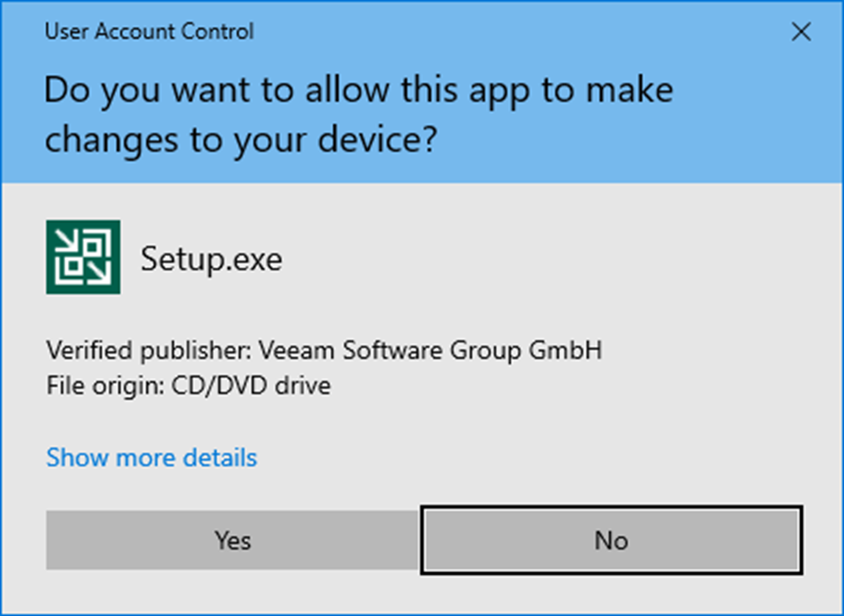This screenshot has height=616, width=844.
Task: Deny changes with the No button
Action: tap(612, 539)
